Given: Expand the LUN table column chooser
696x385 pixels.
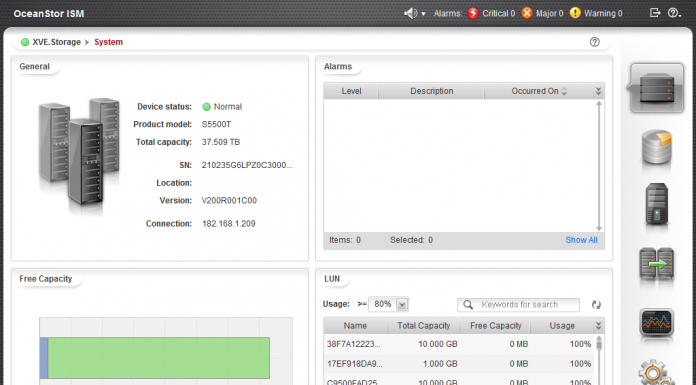Looking at the screenshot, I should (x=598, y=325).
